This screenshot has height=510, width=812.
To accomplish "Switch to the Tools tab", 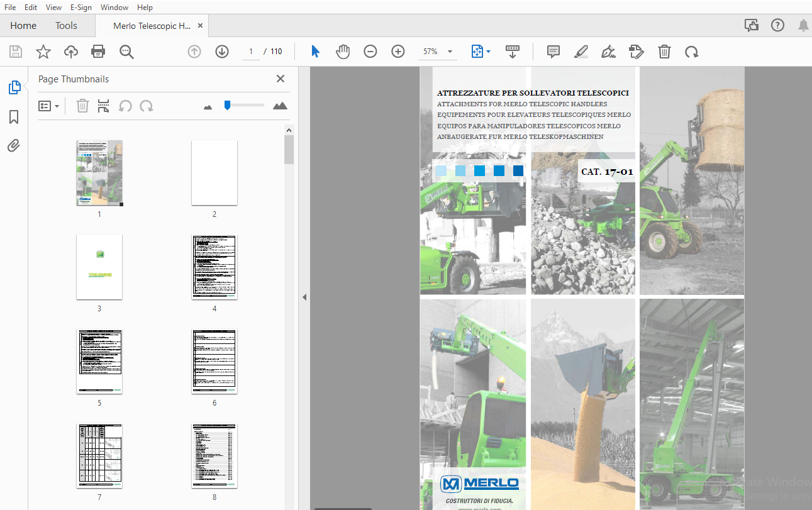I will [66, 26].
